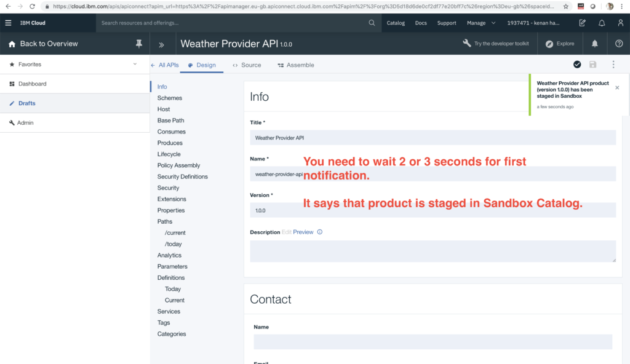Screen dimensions: 630x364
Task: Open account switcher 1937471 - kenan ha...
Action: (533, 23)
